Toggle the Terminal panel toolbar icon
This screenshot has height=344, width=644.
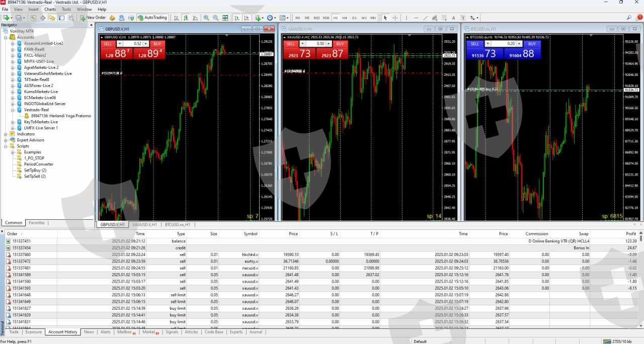coord(61,18)
